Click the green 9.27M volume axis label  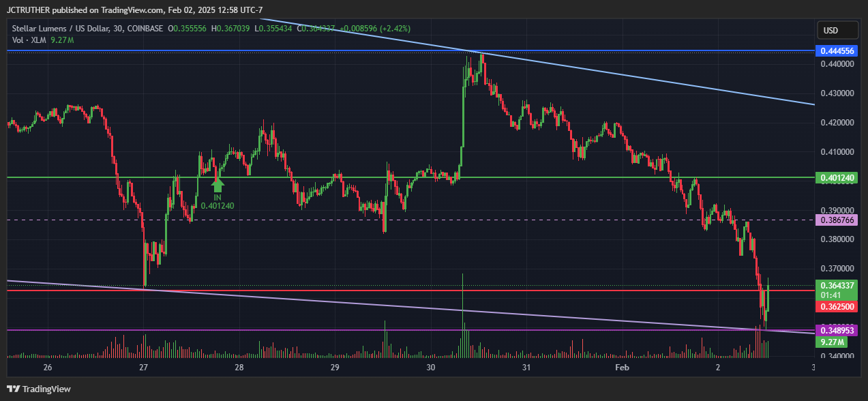tap(831, 342)
